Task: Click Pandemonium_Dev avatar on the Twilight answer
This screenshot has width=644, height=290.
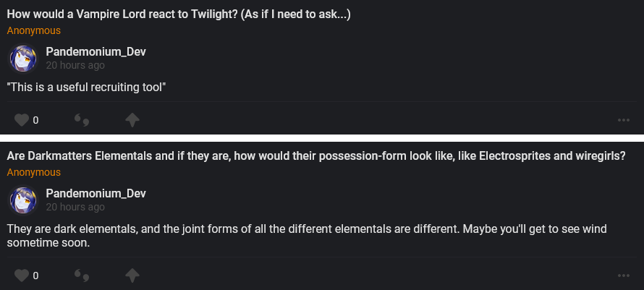Action: click(x=23, y=59)
